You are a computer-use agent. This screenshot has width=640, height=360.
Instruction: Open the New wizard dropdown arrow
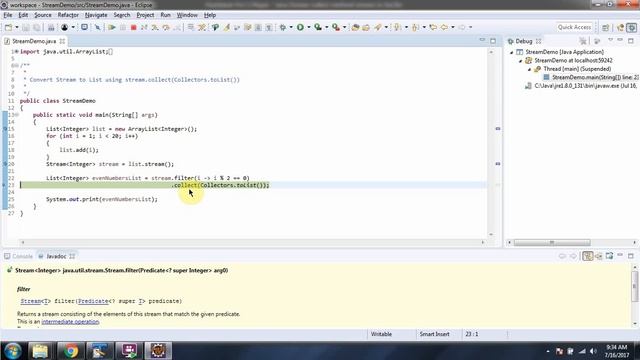point(17,27)
